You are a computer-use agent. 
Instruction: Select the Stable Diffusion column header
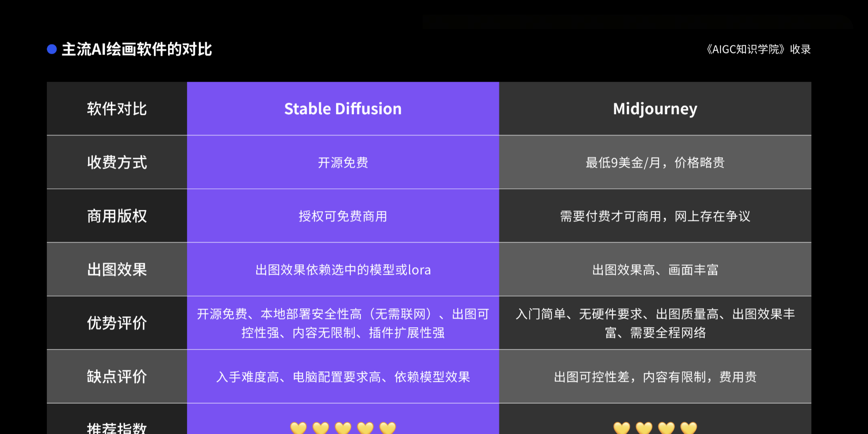point(343,108)
